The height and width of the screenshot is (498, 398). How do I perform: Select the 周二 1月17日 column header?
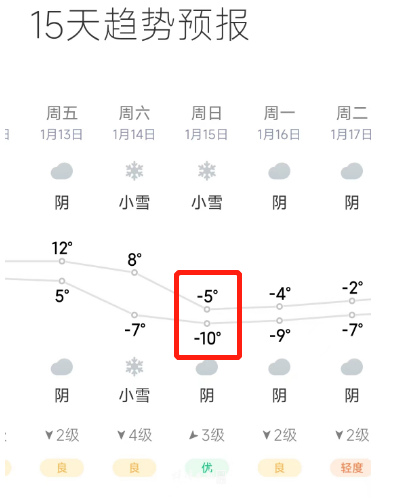click(x=351, y=123)
